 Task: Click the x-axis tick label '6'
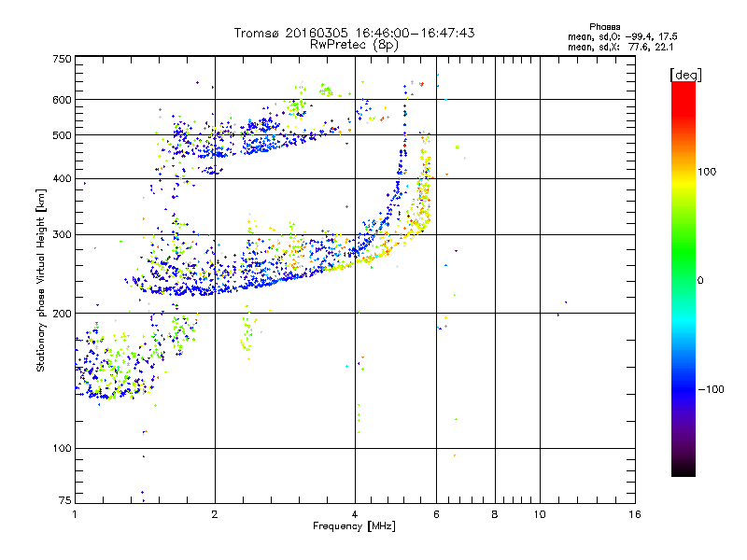pyautogui.click(x=436, y=514)
